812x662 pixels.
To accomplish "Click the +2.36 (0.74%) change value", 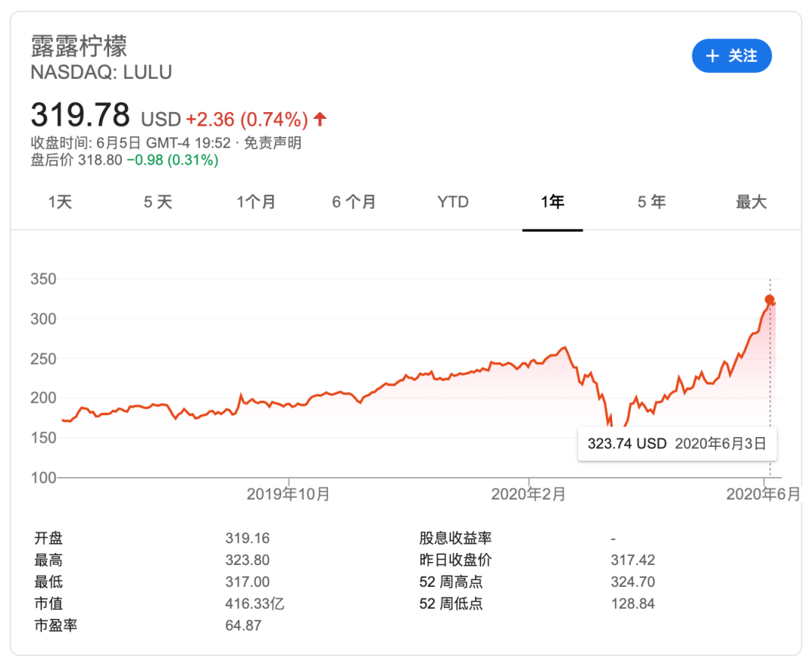I will coord(247,120).
